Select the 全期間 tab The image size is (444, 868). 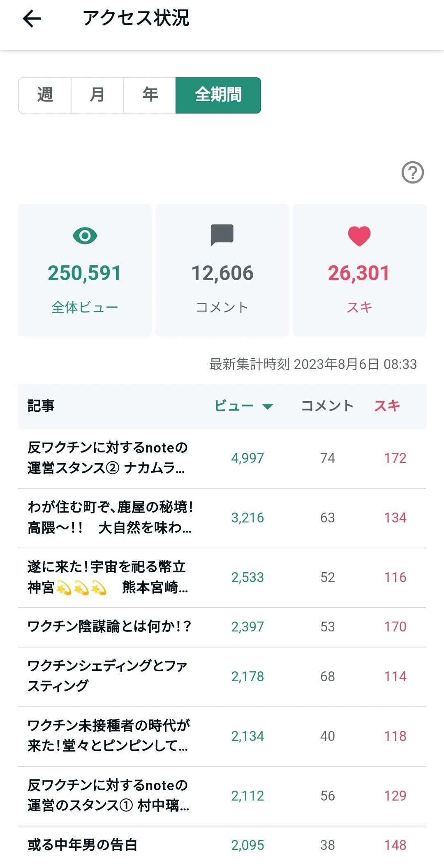click(x=218, y=95)
